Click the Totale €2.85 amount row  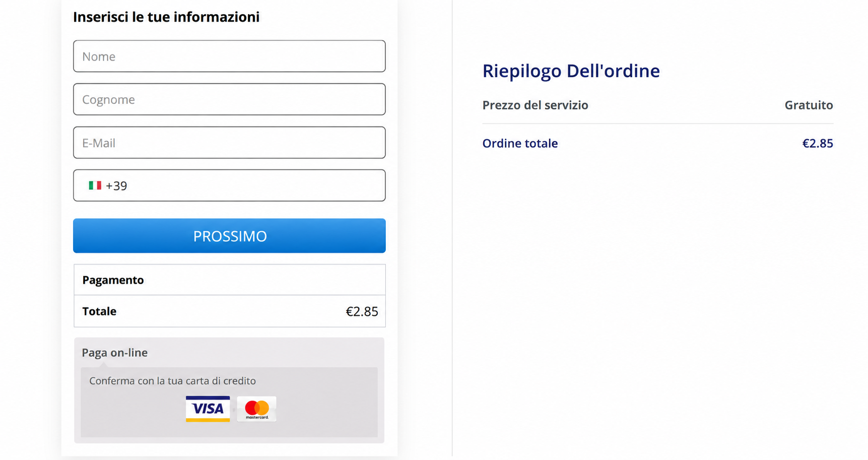tap(229, 311)
